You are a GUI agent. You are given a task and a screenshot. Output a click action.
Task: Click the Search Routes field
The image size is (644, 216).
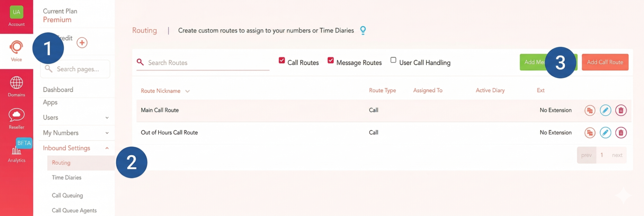click(x=203, y=63)
